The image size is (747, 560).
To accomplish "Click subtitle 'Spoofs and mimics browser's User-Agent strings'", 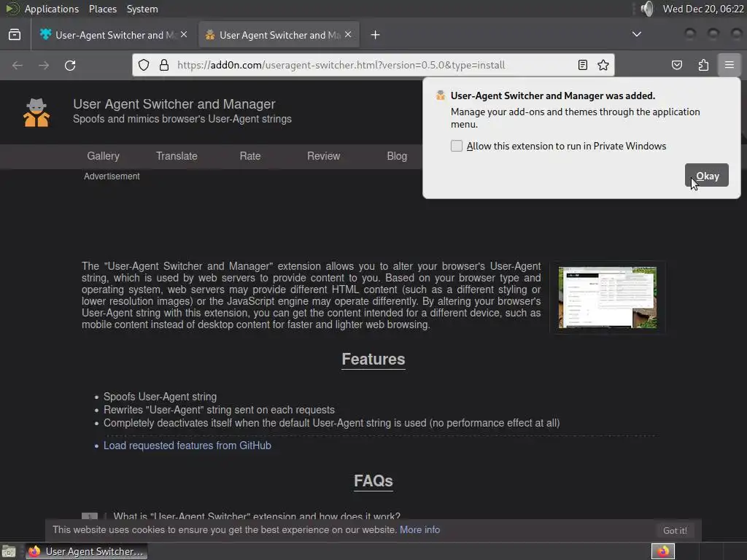I will pyautogui.click(x=182, y=119).
